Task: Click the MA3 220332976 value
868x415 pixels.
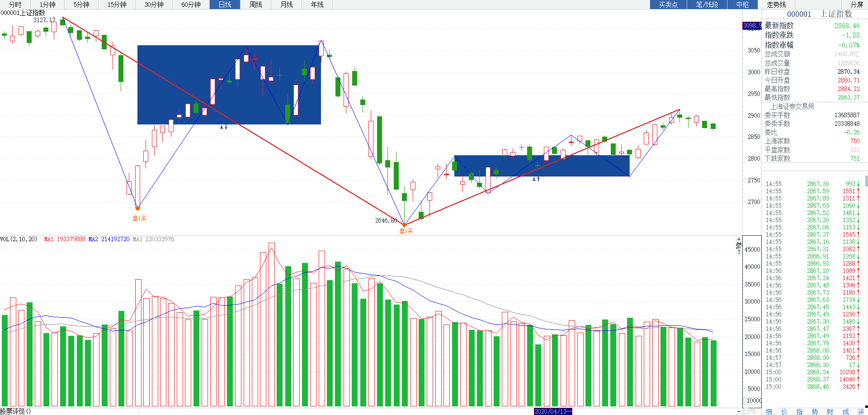Action: click(153, 239)
